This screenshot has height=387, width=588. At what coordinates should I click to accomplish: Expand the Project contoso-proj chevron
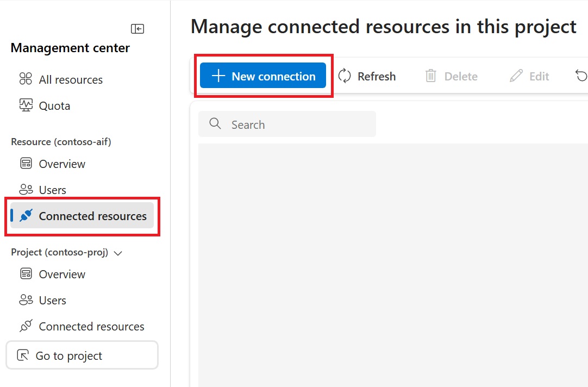click(118, 253)
